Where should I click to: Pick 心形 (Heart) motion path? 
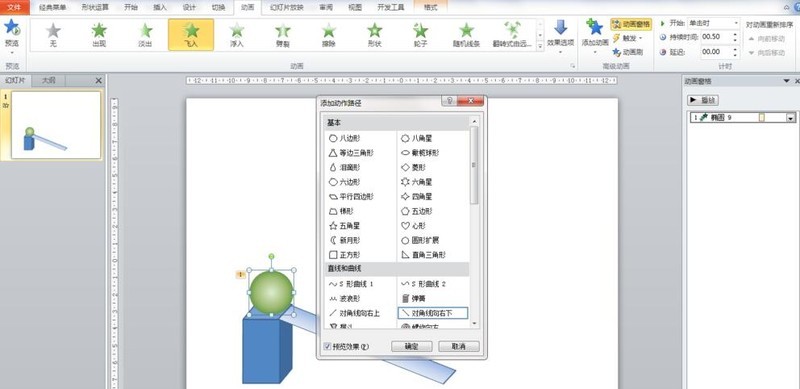tap(413, 225)
